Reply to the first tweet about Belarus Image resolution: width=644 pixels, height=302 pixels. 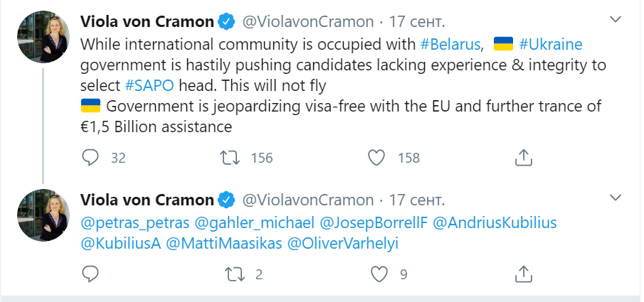(90, 157)
